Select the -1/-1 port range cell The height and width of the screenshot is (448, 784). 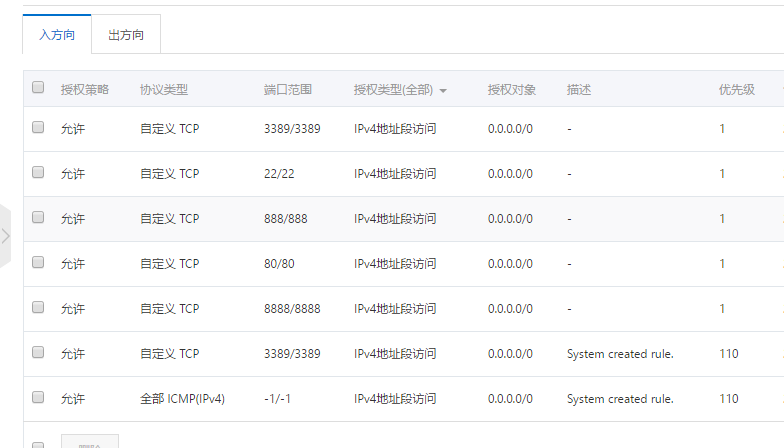tap(277, 399)
